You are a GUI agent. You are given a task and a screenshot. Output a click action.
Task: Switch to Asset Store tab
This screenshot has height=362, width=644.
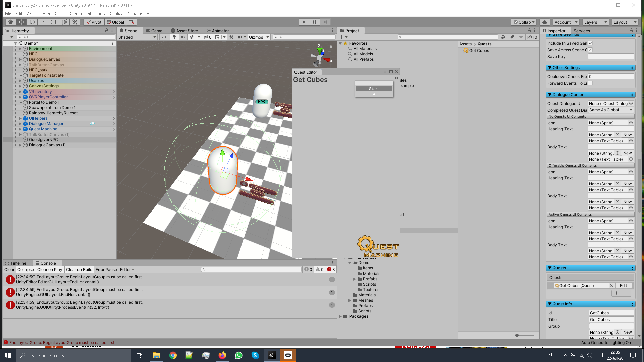(184, 31)
